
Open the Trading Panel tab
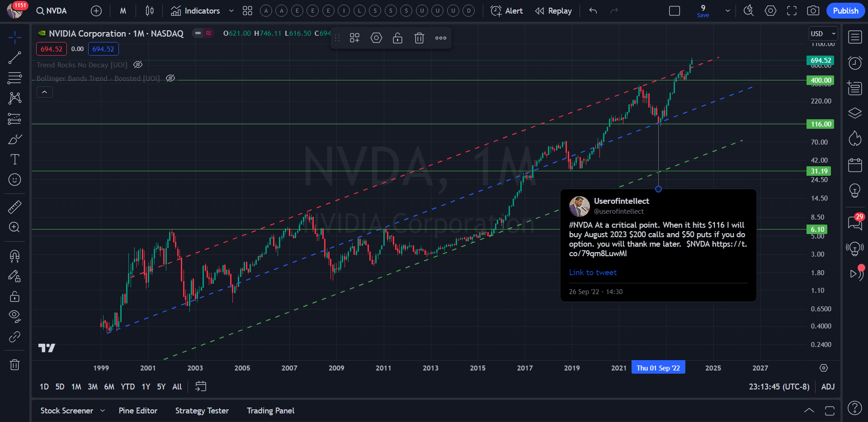tap(270, 411)
